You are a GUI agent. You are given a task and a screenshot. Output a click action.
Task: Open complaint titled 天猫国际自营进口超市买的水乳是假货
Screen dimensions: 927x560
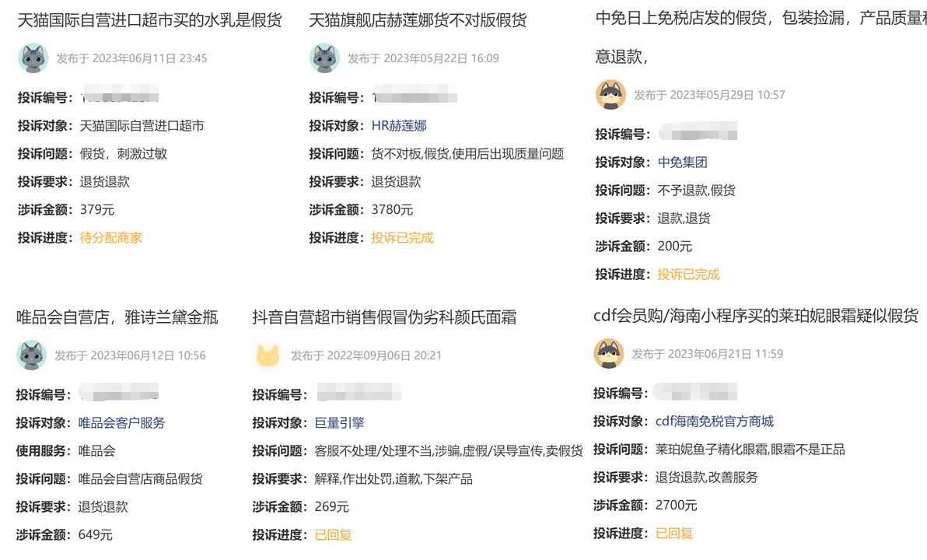(149, 21)
